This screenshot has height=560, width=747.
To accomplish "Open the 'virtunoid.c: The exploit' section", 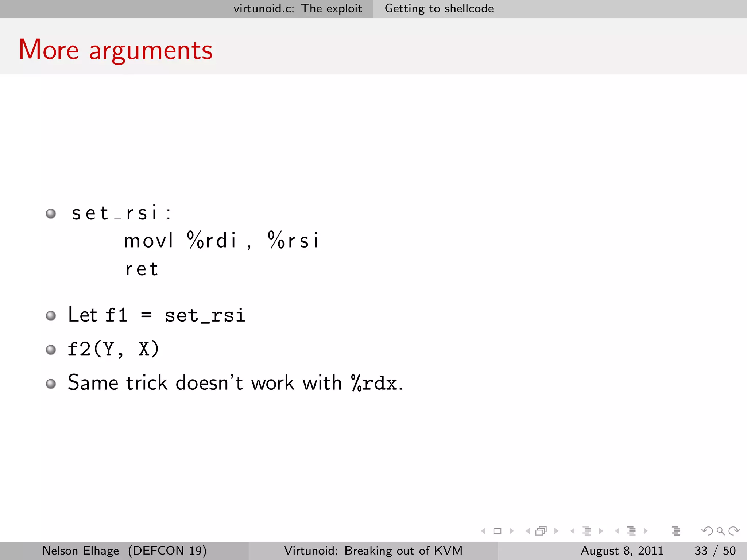I will [x=298, y=8].
